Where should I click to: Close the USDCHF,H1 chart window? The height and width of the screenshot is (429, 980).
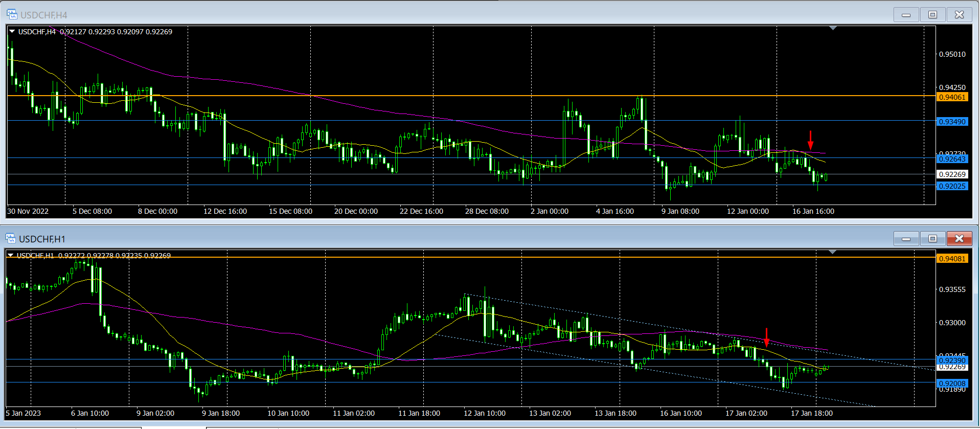pos(960,239)
